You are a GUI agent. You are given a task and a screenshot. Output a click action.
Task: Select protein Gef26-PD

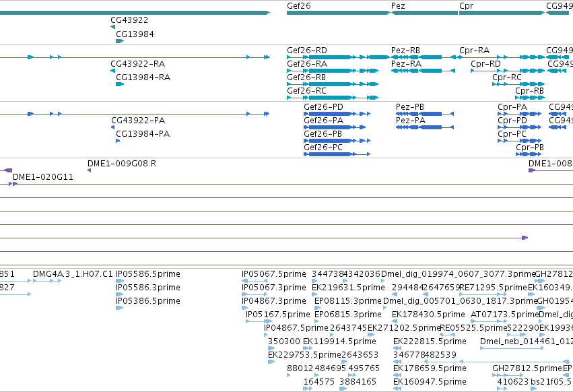pos(337,114)
